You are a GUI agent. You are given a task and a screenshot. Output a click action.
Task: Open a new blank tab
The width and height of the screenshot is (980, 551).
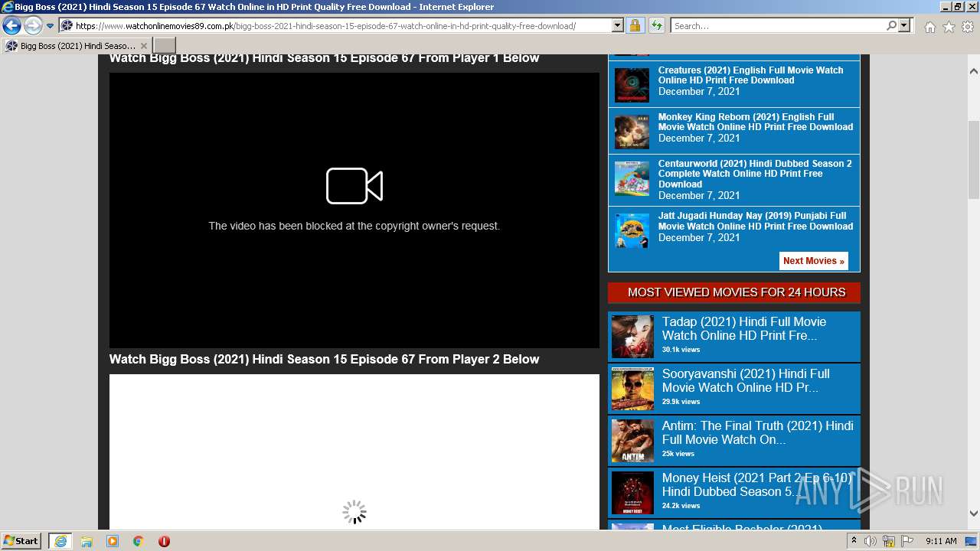point(164,46)
